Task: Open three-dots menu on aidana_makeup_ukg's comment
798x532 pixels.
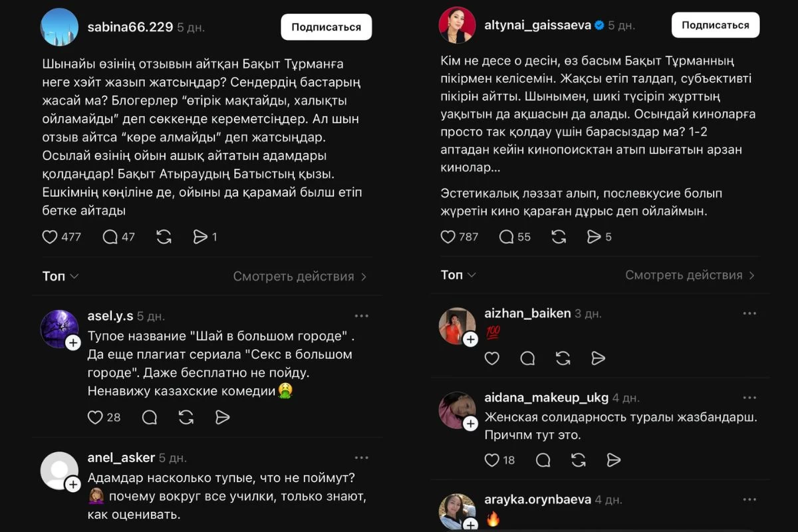Action: [750, 396]
